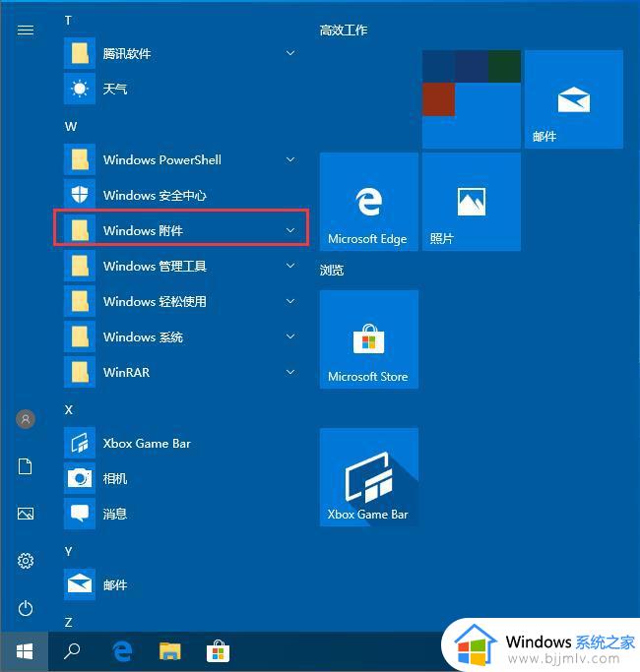Open the Microsoft Edge tile
Screen dimensions: 640x672
pos(369,202)
